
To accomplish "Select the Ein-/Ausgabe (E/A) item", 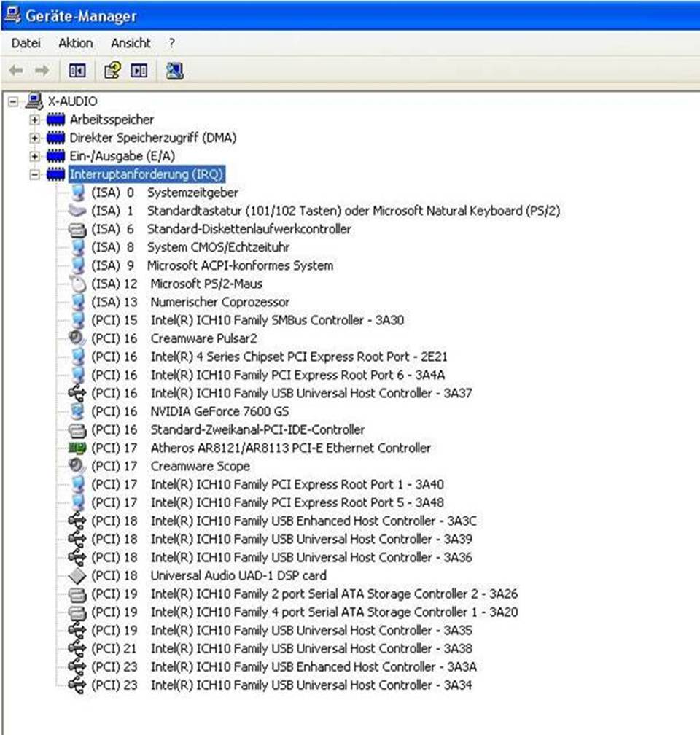I will pyautogui.click(x=122, y=156).
